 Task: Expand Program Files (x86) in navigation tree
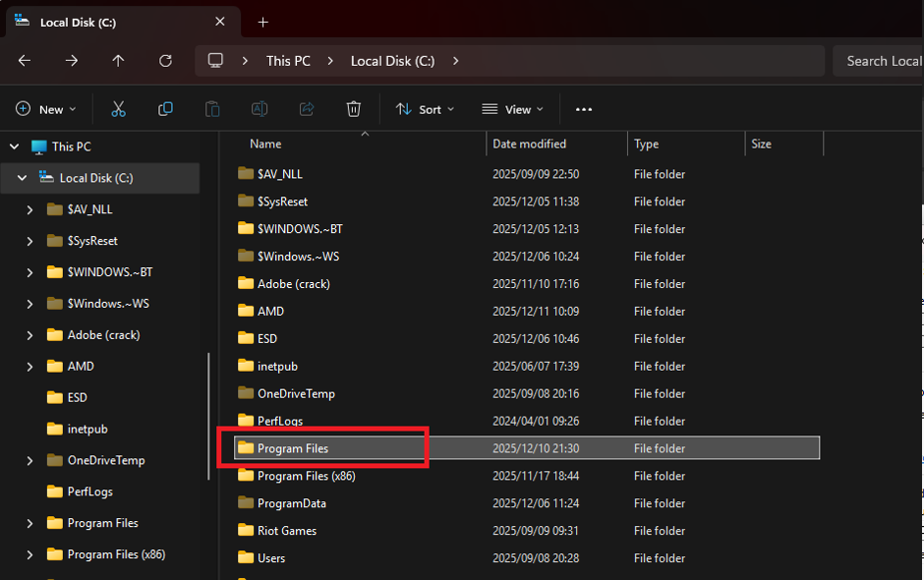pyautogui.click(x=29, y=554)
